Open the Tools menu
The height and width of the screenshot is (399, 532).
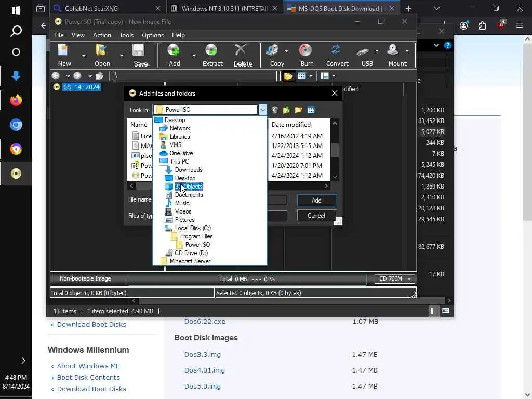coord(127,35)
